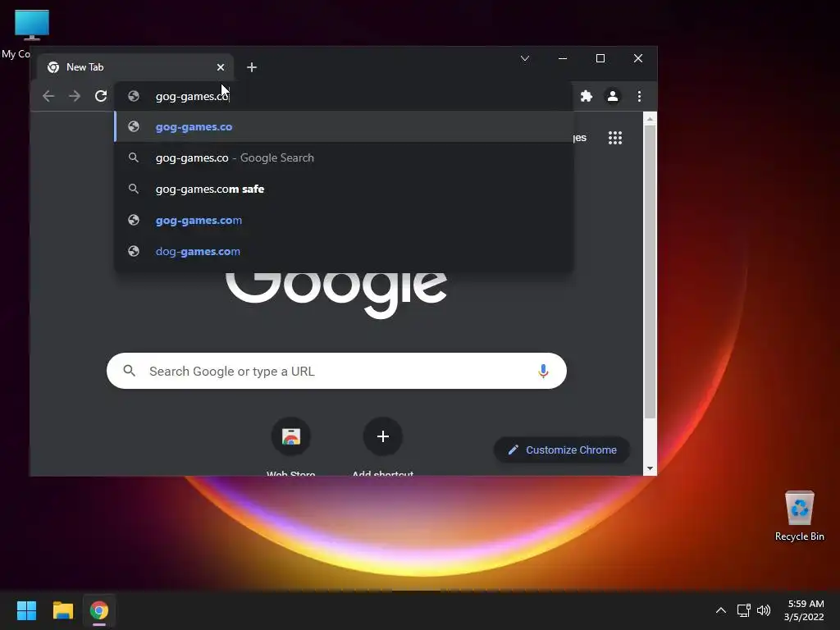
Task: Click the Chrome taskbar icon
Action: coord(99,610)
